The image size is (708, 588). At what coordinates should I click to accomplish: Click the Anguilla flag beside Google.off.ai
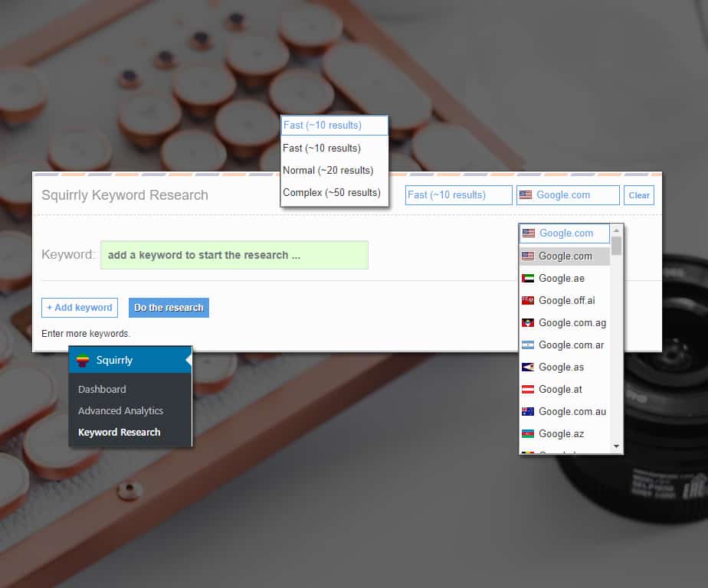tap(527, 300)
